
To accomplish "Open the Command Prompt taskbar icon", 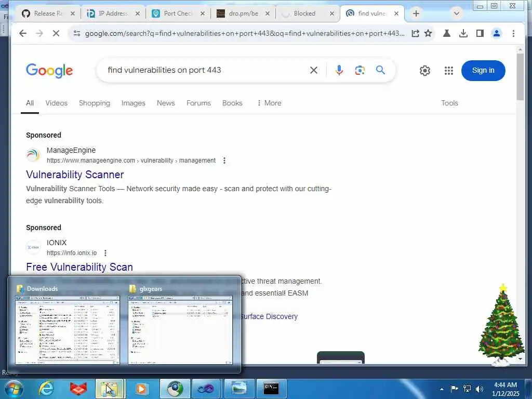I will pyautogui.click(x=271, y=389).
